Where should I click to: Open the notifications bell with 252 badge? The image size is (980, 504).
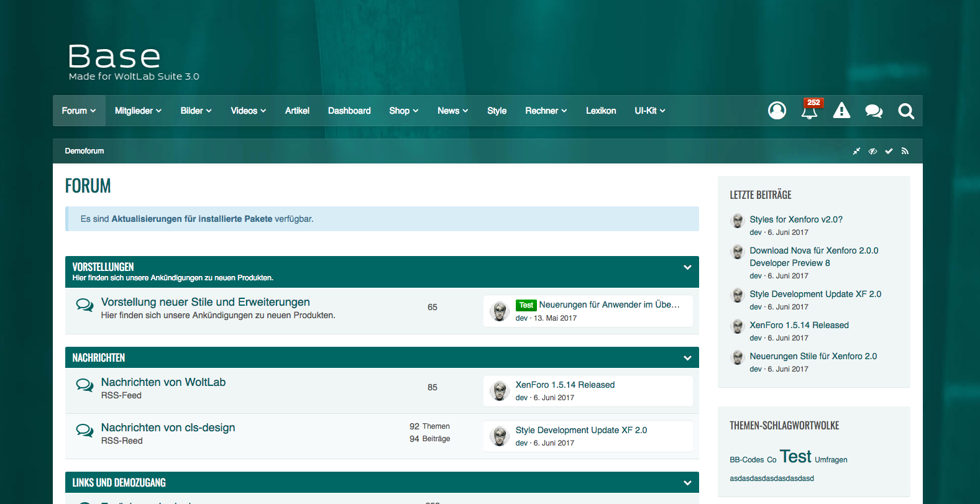[x=809, y=111]
